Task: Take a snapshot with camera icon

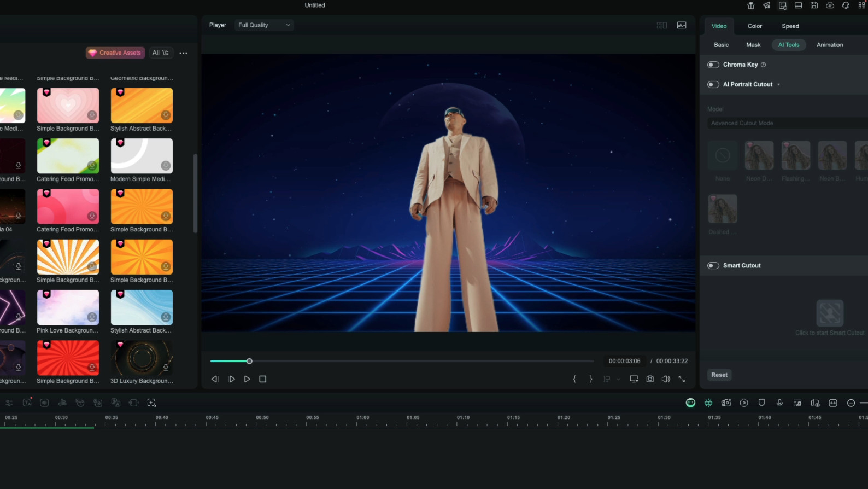Action: pyautogui.click(x=650, y=379)
